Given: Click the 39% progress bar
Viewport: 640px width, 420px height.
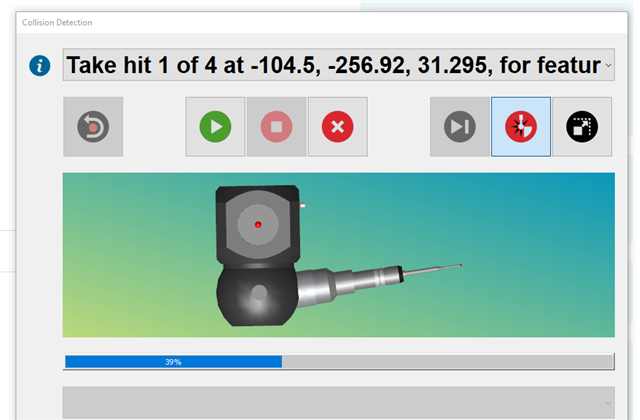Looking at the screenshot, I should coord(339,362).
